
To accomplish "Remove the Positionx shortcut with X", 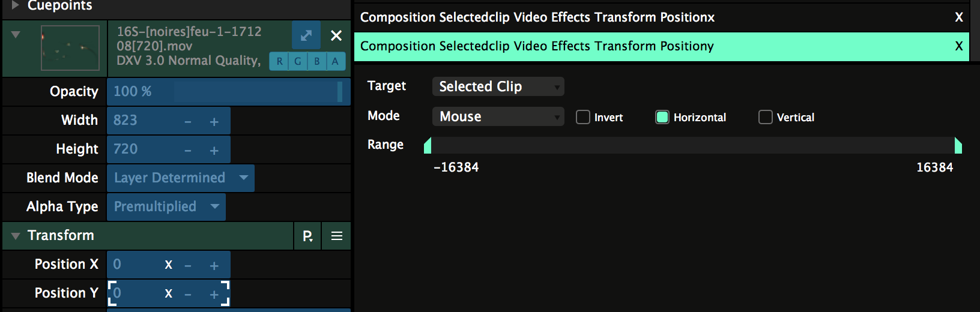I will (959, 17).
